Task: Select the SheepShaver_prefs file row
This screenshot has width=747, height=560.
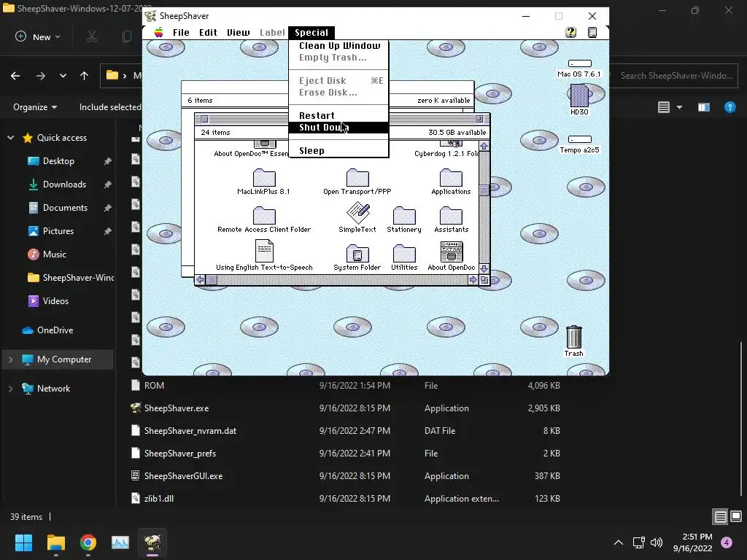Action: [345, 454]
